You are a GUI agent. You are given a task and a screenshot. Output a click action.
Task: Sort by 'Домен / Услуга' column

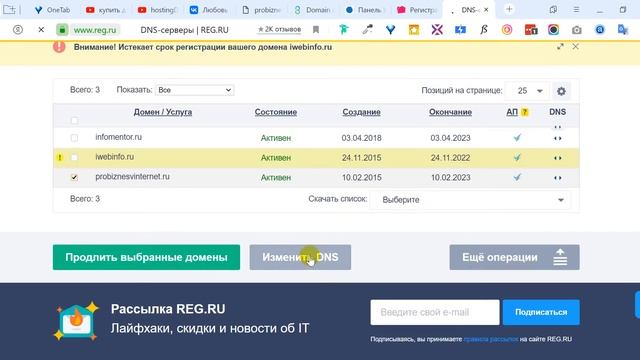click(163, 112)
